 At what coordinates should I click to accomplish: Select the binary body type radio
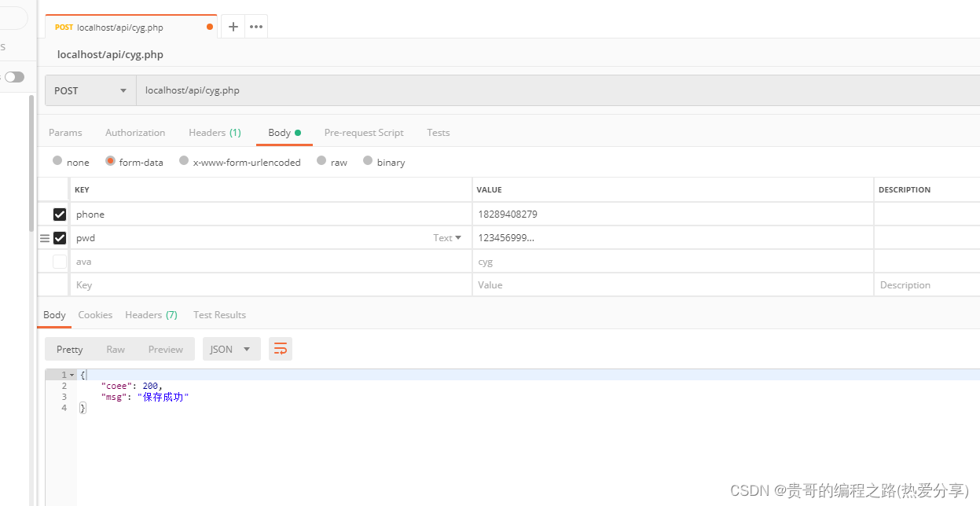(x=368, y=161)
